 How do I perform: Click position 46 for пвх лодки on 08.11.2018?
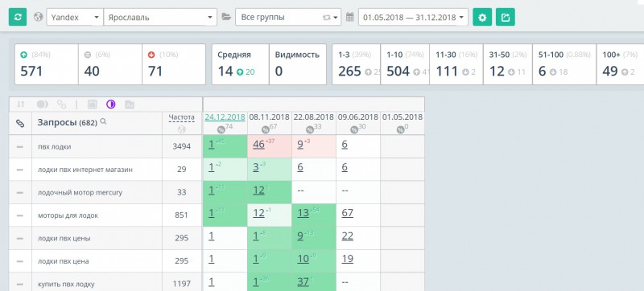tap(258, 145)
